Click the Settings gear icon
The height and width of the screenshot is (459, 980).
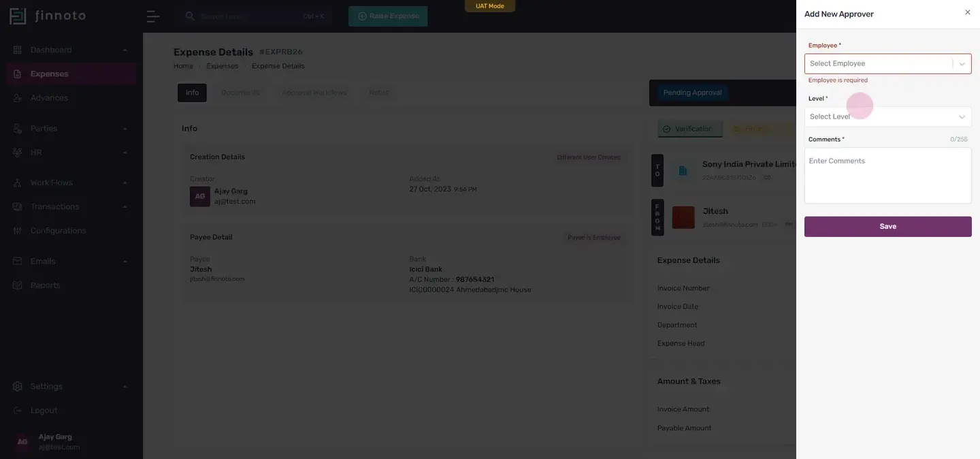pyautogui.click(x=18, y=387)
